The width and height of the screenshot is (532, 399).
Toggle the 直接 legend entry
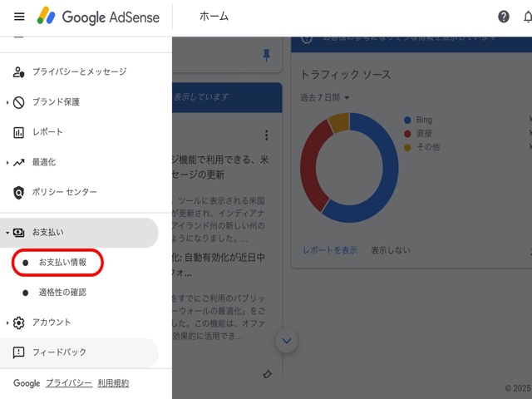click(x=424, y=134)
